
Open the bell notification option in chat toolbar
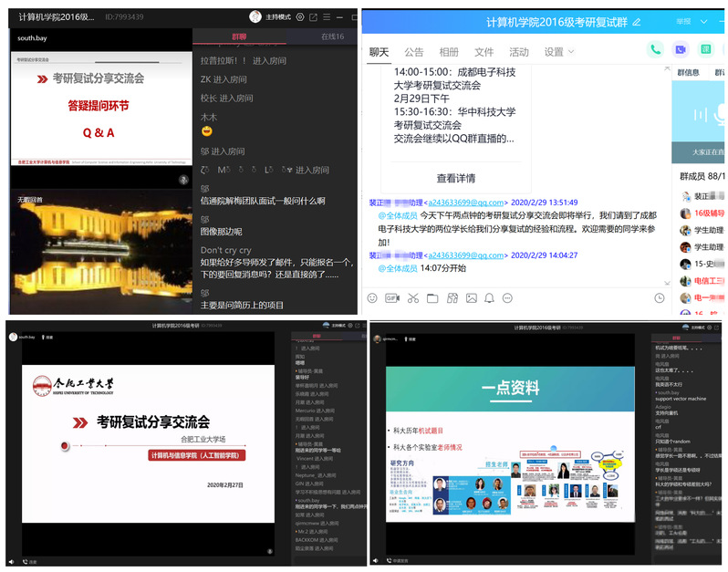tap(490, 297)
